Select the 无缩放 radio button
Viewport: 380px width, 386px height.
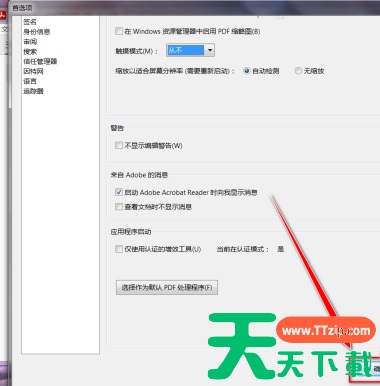coord(298,71)
